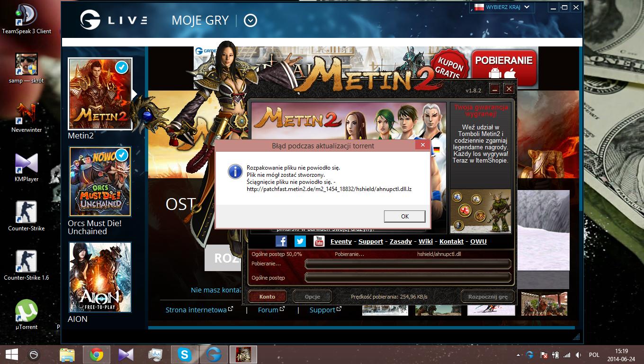This screenshot has height=364, width=644.
Task: Open the volume control in tray
Action: (578, 355)
